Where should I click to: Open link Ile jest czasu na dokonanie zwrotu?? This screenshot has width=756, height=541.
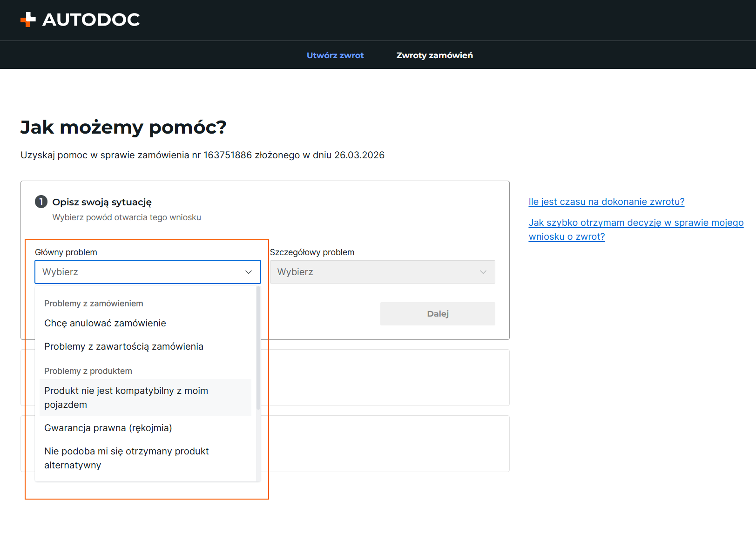[607, 202]
